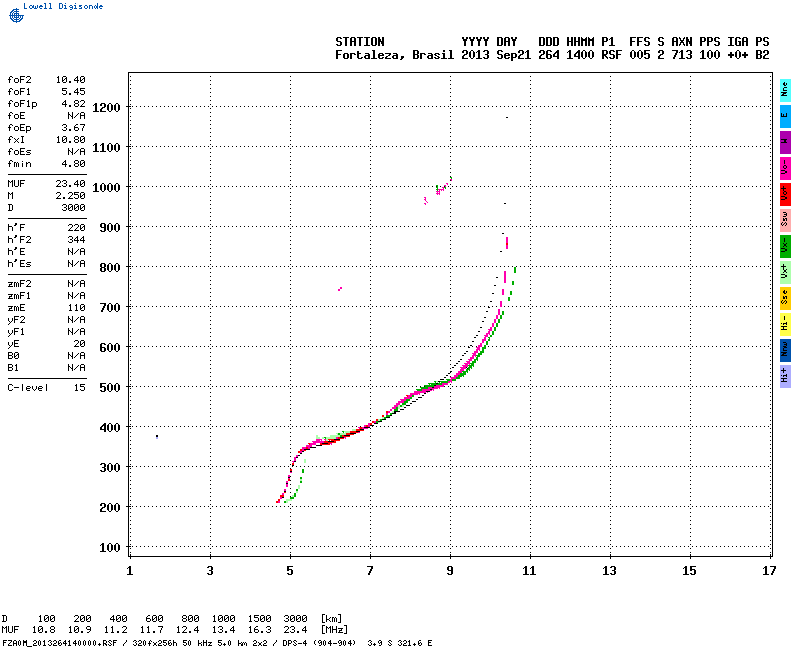Click the 17 MHz frequency axis label
The width and height of the screenshot is (800, 650).
(x=769, y=571)
